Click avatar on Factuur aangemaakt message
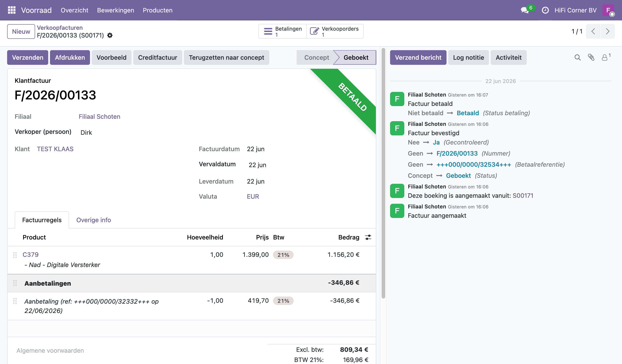Viewport: 622px width, 364px height. point(397,211)
